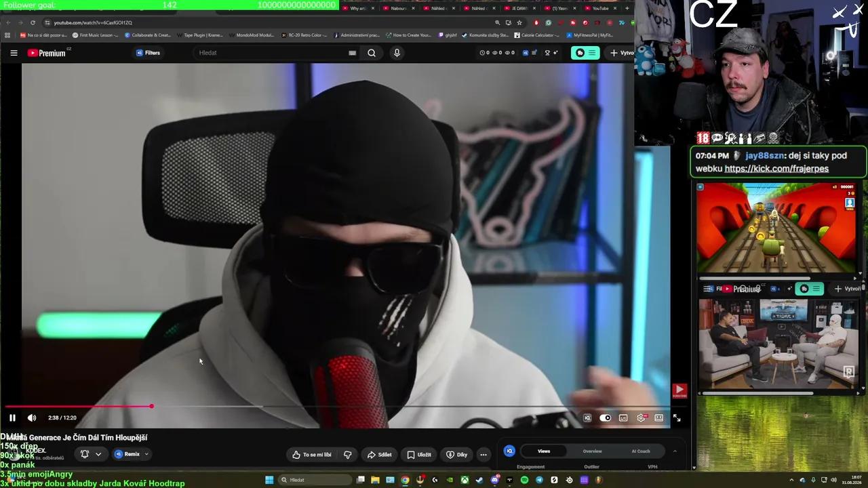Open the YouTube hamburger guide menu

coord(14,53)
